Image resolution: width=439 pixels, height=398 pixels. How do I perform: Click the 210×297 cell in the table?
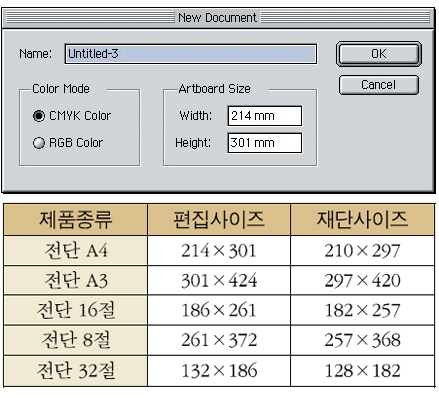[362, 250]
